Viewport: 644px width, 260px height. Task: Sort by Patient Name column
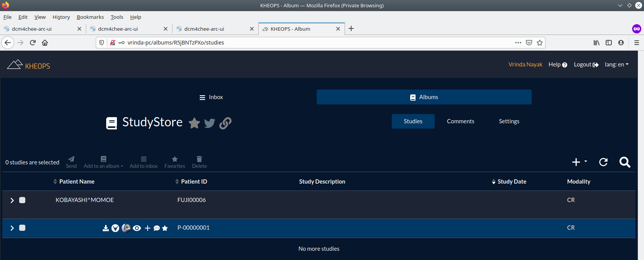click(74, 181)
